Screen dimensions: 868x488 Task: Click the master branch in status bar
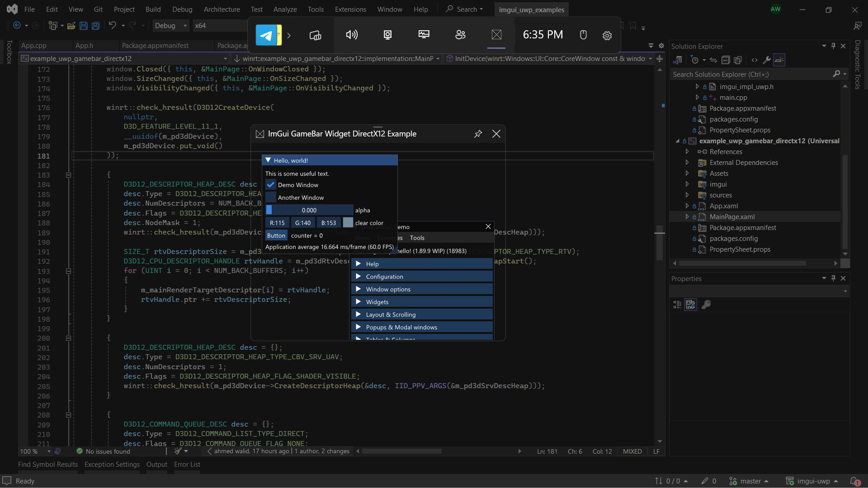coord(749,481)
